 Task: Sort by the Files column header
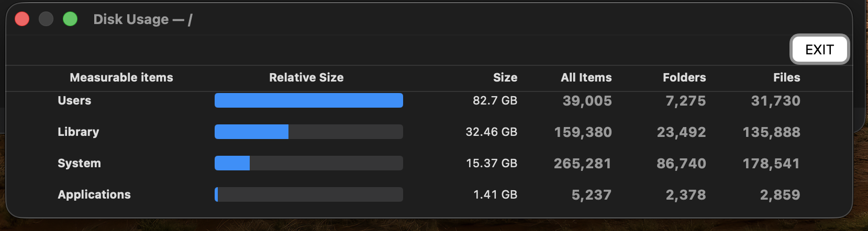click(786, 77)
